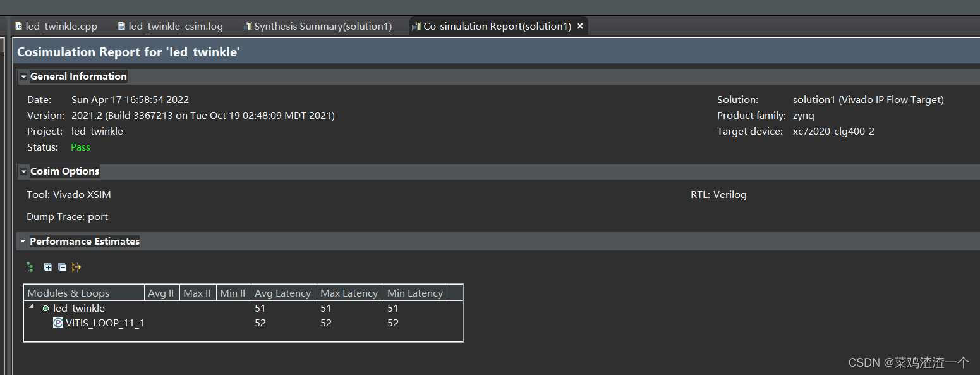Click the Max Latency value 51
This screenshot has height=375, width=980.
[x=326, y=309]
